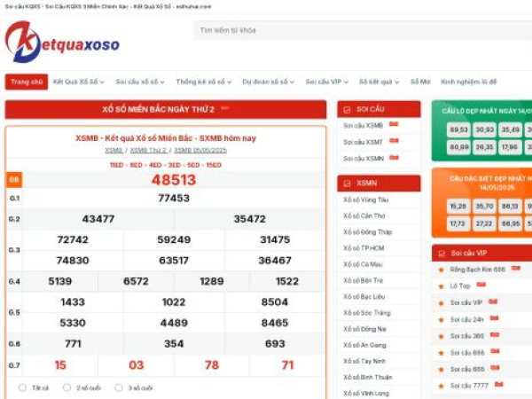Click the star icon beside Lô Top
The height and width of the screenshot is (399, 532).
(x=441, y=286)
